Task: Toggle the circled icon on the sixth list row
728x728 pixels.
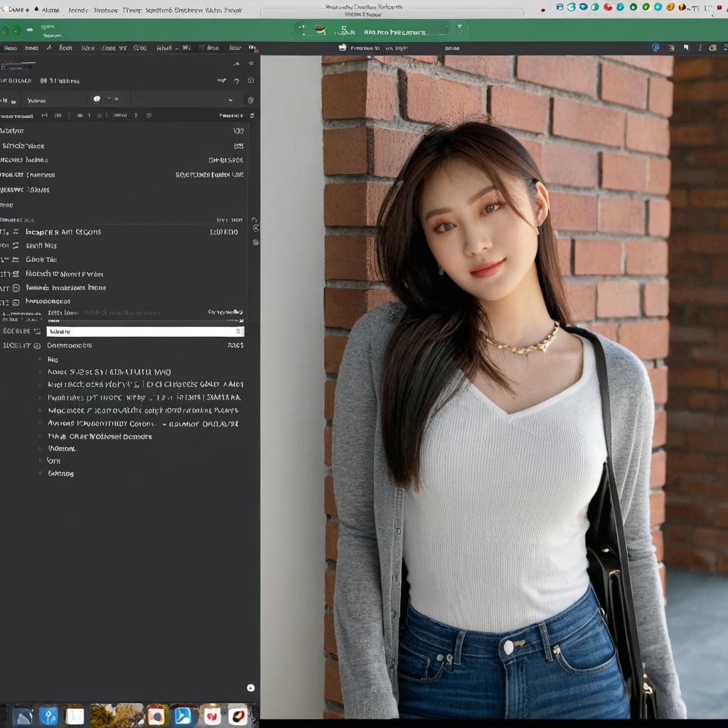Action: (x=16, y=302)
